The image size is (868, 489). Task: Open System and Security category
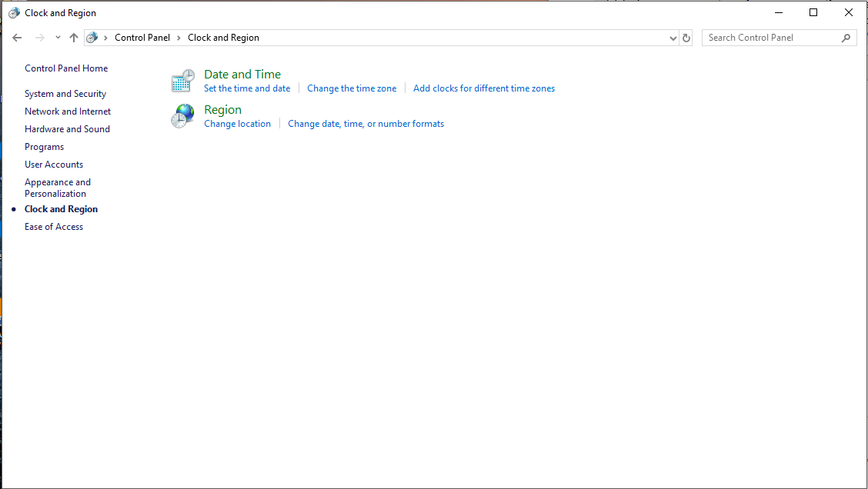coord(65,93)
